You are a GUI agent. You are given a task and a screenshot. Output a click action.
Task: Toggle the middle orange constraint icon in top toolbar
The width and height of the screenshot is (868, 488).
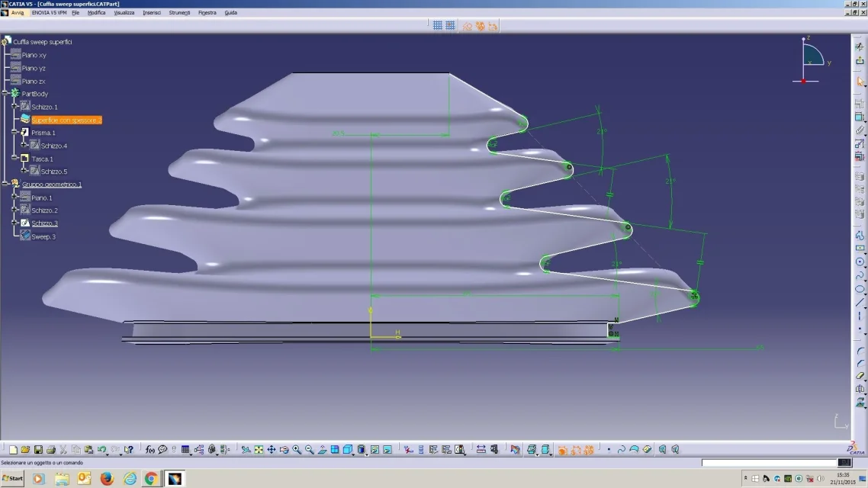click(480, 26)
